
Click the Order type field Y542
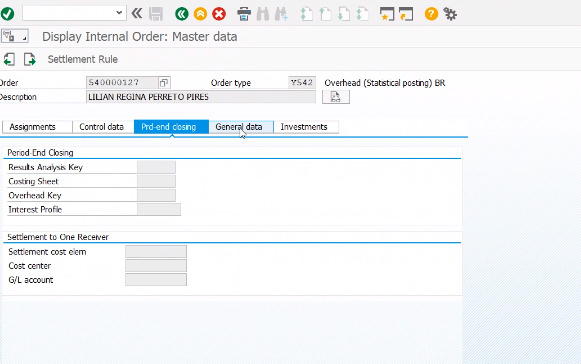click(302, 82)
